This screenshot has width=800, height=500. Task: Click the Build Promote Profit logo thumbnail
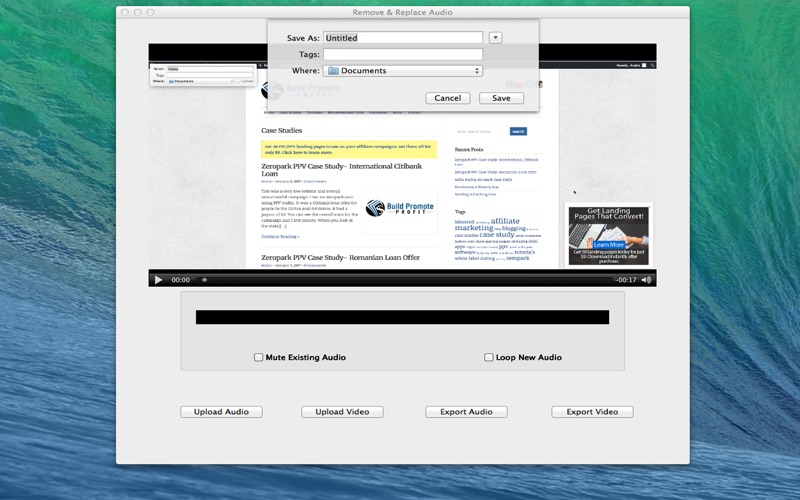click(399, 210)
